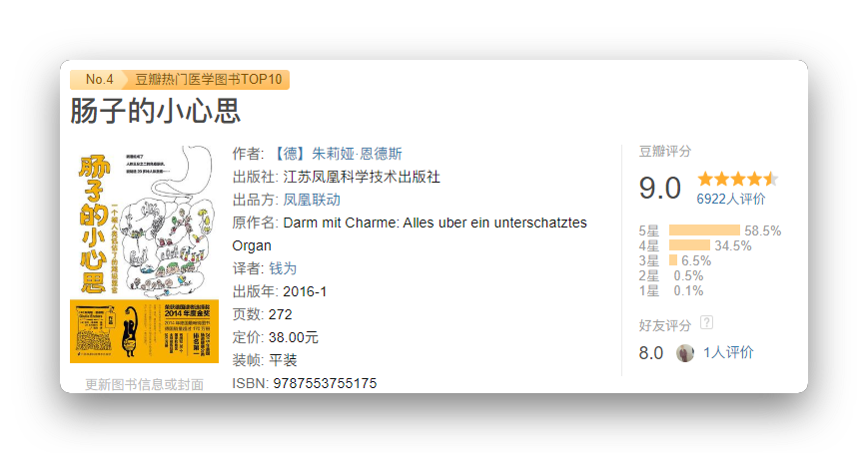Screen dimensions: 868x453
Task: Open the 6922人评价 ratings link
Action: click(731, 199)
